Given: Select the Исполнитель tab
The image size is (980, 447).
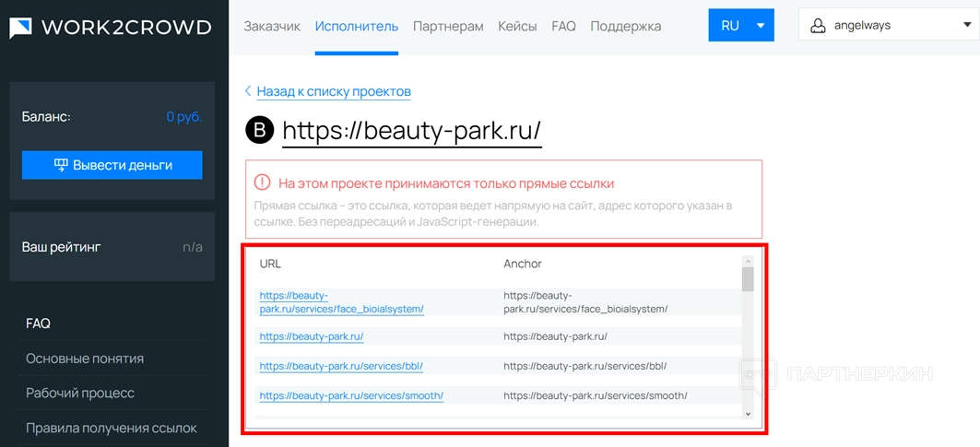Looking at the screenshot, I should coord(356,26).
